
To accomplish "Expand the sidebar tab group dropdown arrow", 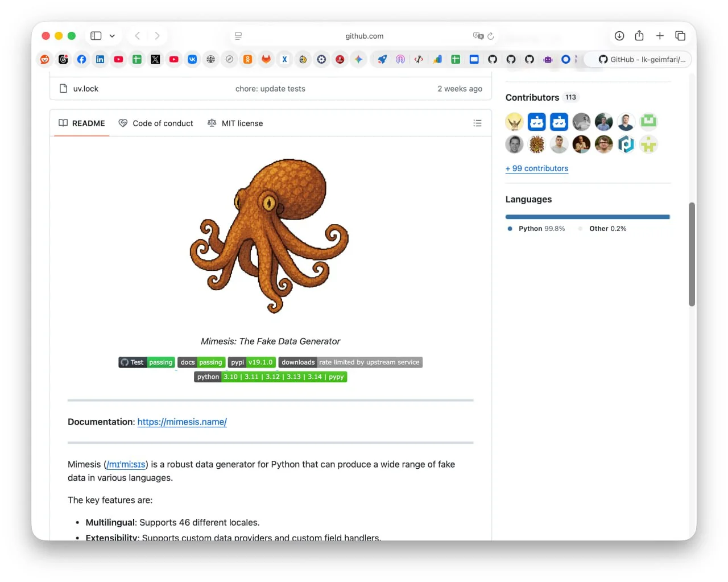I will (112, 36).
